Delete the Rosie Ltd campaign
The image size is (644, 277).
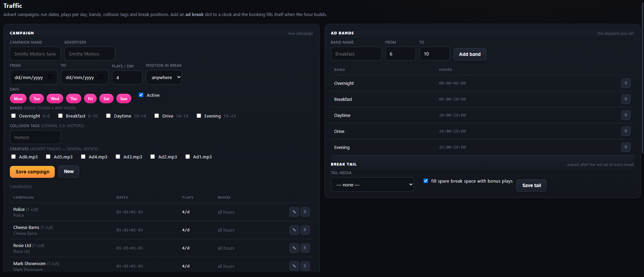point(305,248)
